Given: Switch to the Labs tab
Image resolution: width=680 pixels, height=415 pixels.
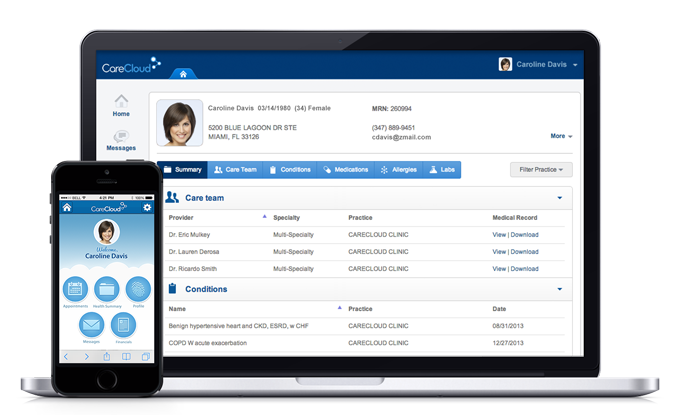Looking at the screenshot, I should 442,170.
